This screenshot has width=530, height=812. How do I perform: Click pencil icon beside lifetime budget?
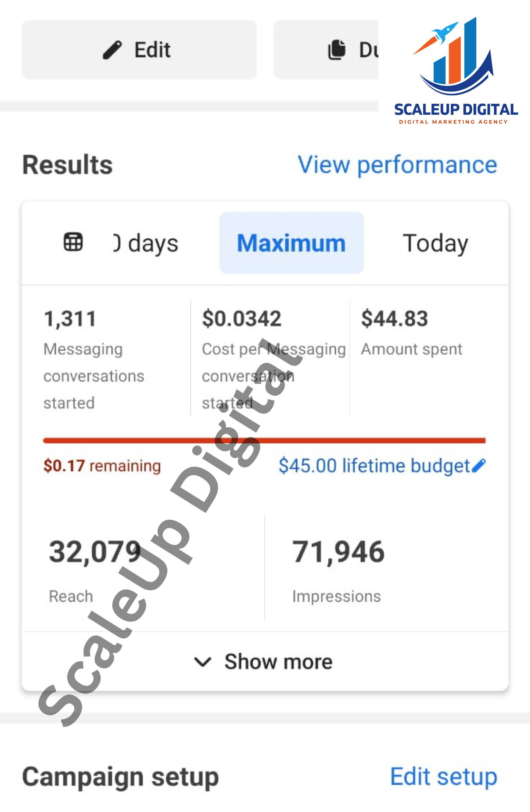pos(479,466)
